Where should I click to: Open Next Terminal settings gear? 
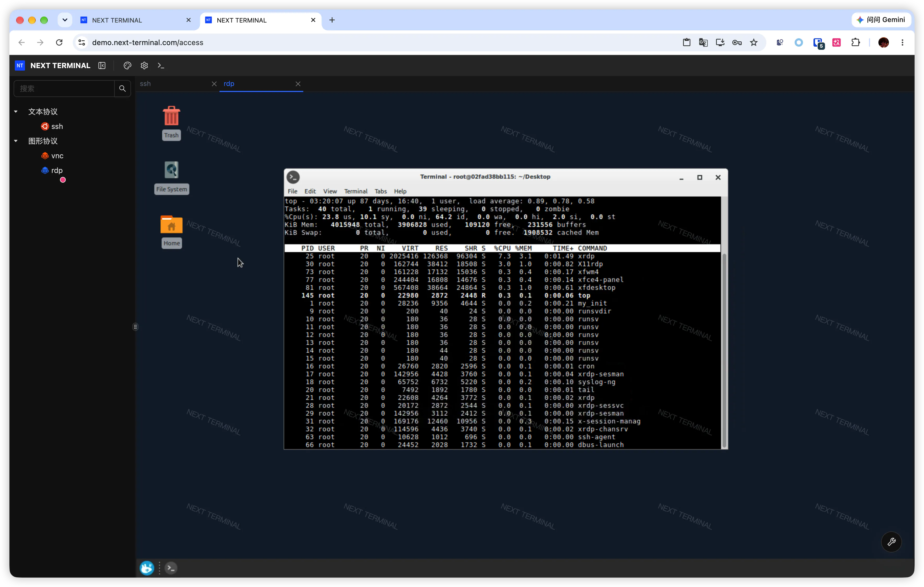click(x=144, y=66)
